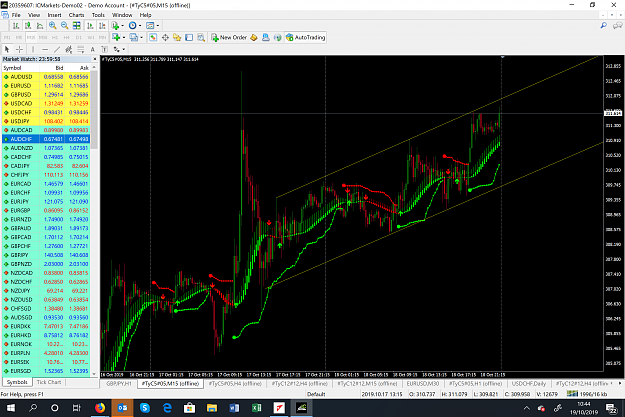Select the M1 timeframe
The width and height of the screenshot is (625, 417).
(x=7, y=37)
